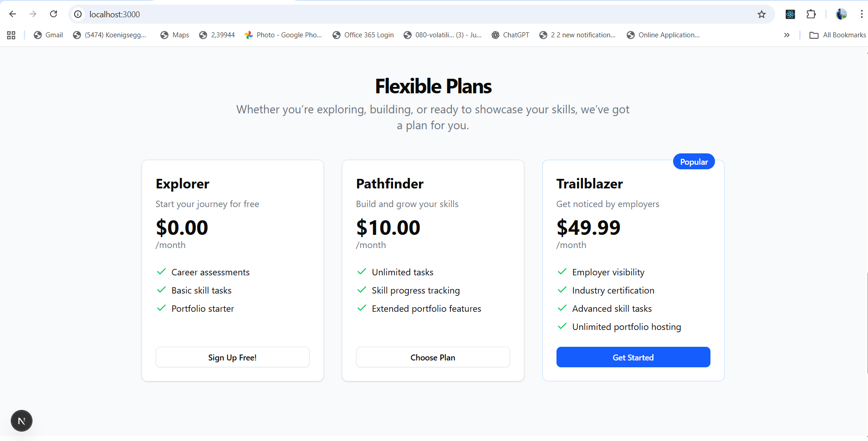Viewport: 868px width, 441px height.
Task: Open the ChatGPT bookmark
Action: tap(511, 35)
